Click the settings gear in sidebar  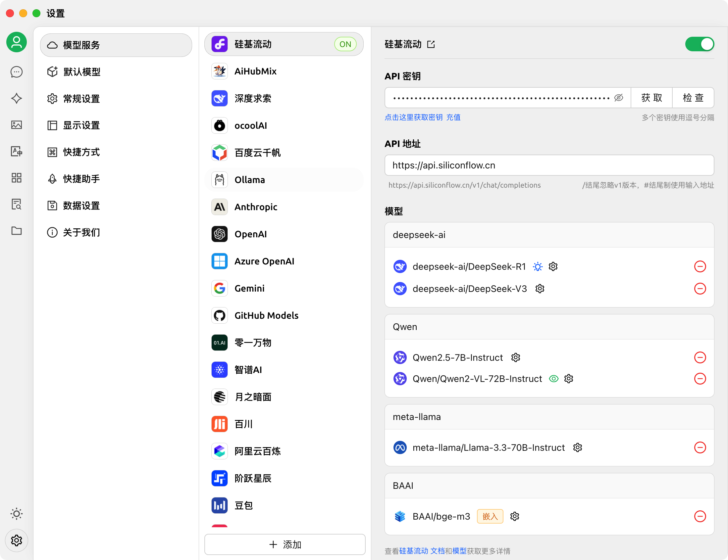coord(16,540)
